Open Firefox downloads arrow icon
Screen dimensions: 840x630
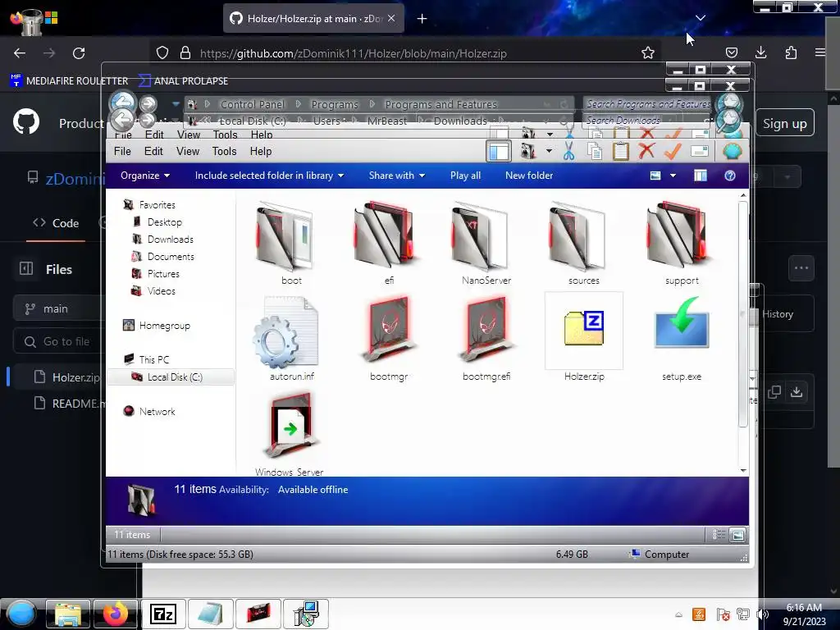tap(760, 52)
